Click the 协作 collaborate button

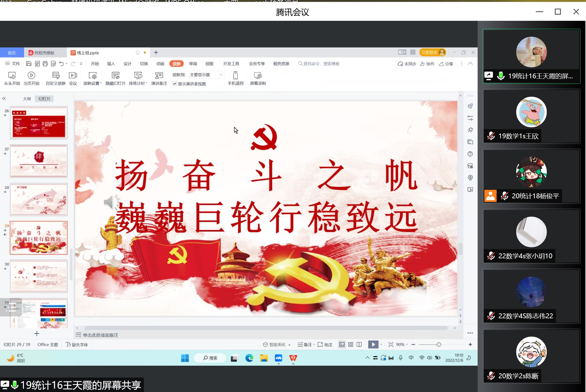pos(427,64)
